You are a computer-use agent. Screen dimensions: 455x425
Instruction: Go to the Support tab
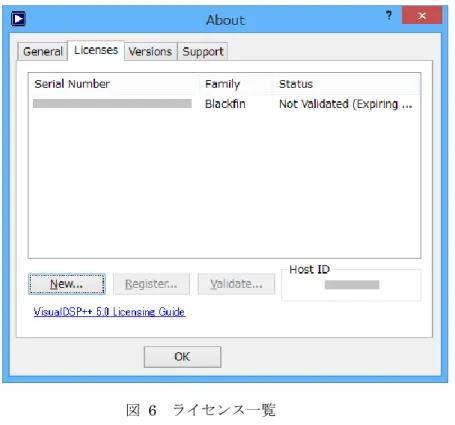point(203,52)
